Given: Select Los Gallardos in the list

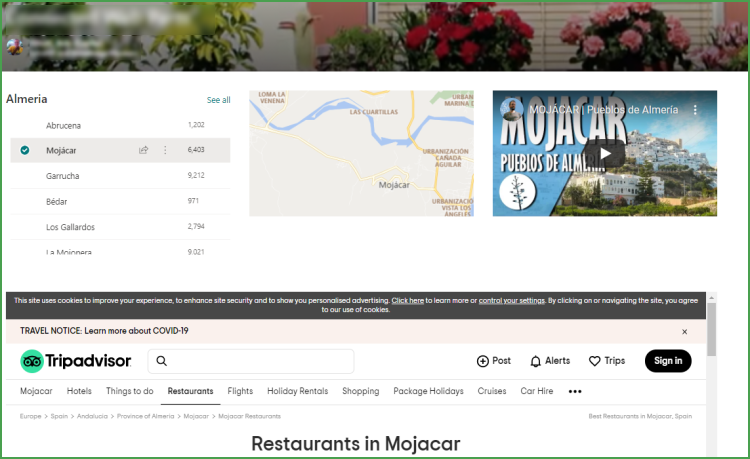Looking at the screenshot, I should (70, 227).
